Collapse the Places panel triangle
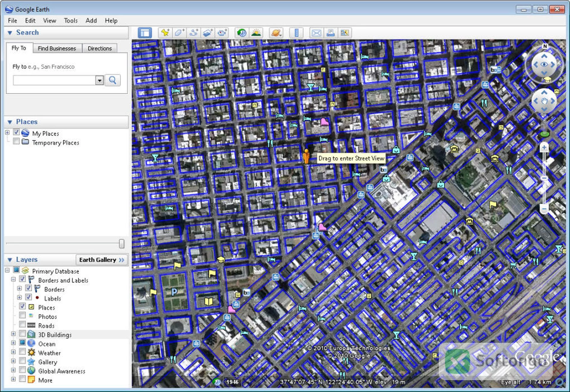Viewport: 570px width, 392px height. point(10,122)
